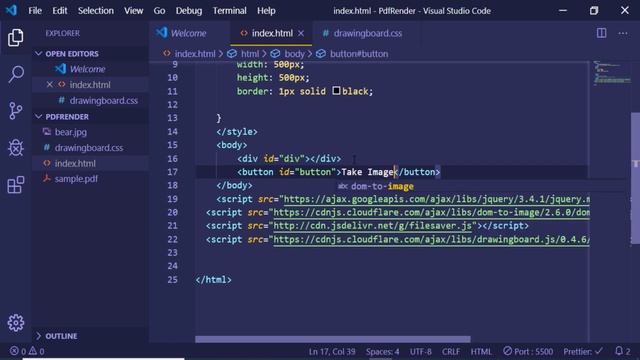Click the code minimap preview
This screenshot has width=640, height=360.
611,73
